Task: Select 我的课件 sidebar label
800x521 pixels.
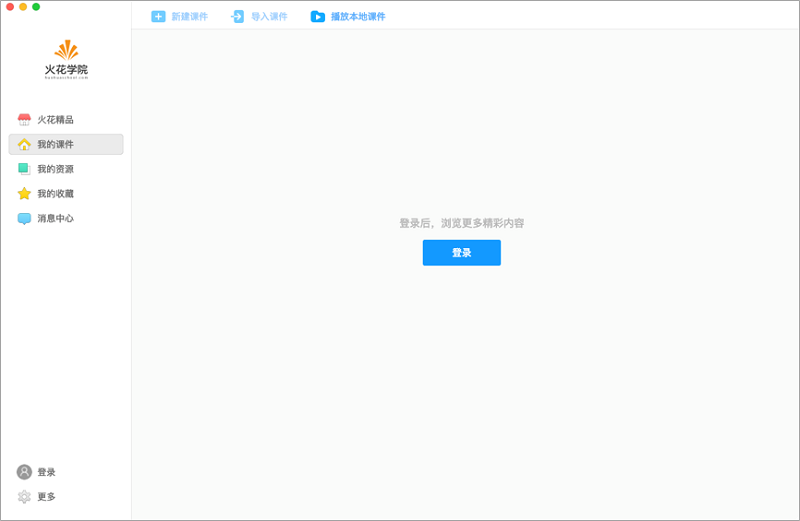Action: click(56, 144)
